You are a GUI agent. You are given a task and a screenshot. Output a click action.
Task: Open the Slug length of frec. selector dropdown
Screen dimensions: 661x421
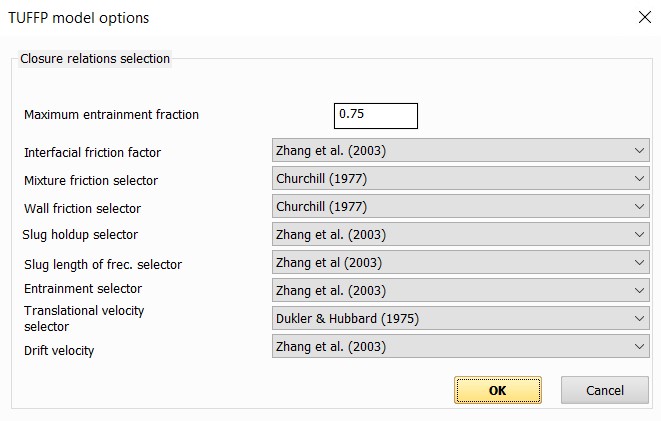coord(460,263)
